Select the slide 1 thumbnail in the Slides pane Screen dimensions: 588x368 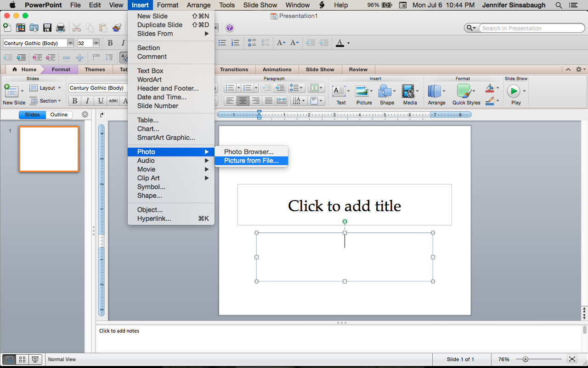coord(49,149)
